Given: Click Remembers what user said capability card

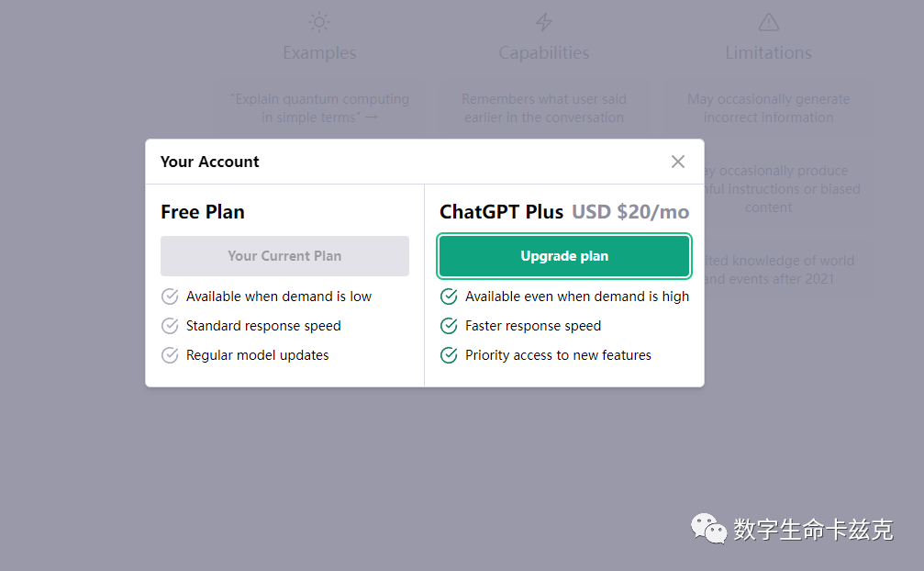Looking at the screenshot, I should pos(544,107).
